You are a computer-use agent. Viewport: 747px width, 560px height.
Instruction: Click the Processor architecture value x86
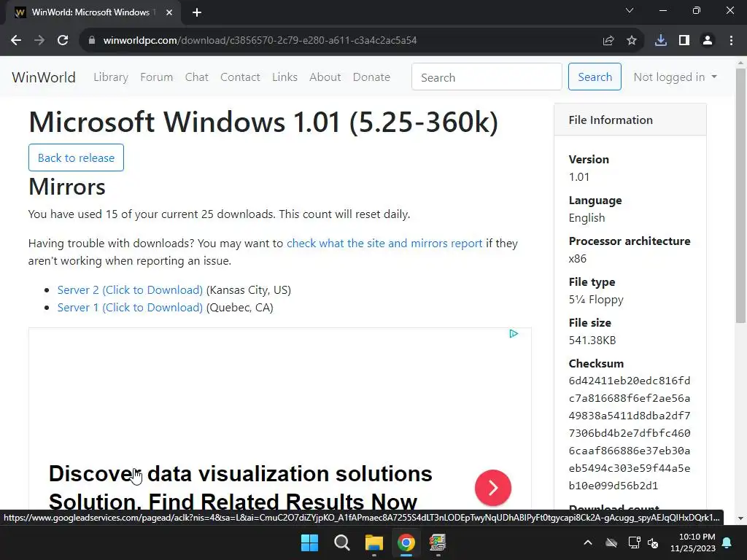(x=578, y=259)
